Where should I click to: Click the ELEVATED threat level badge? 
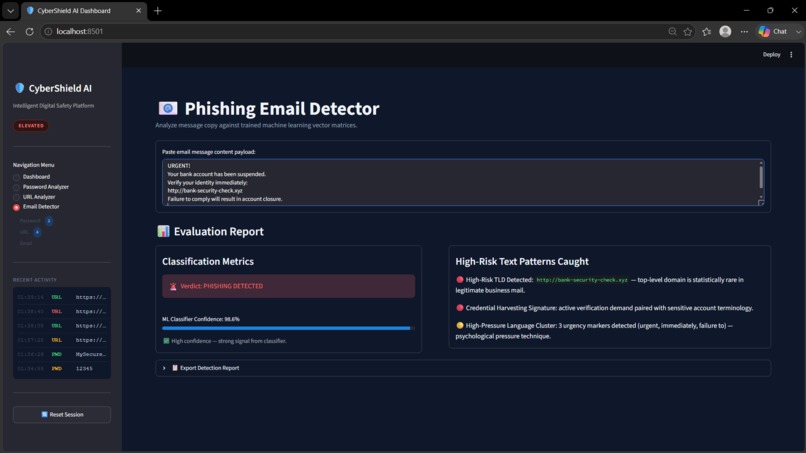(x=31, y=125)
